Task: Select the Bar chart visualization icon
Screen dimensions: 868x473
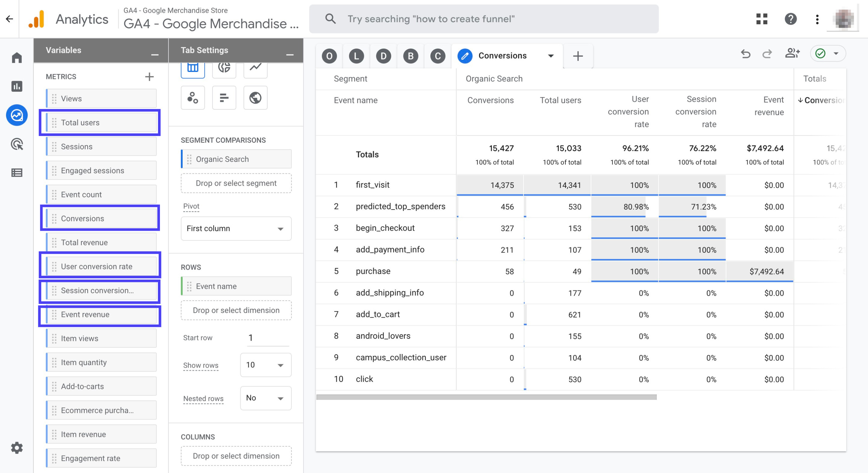Action: click(224, 98)
